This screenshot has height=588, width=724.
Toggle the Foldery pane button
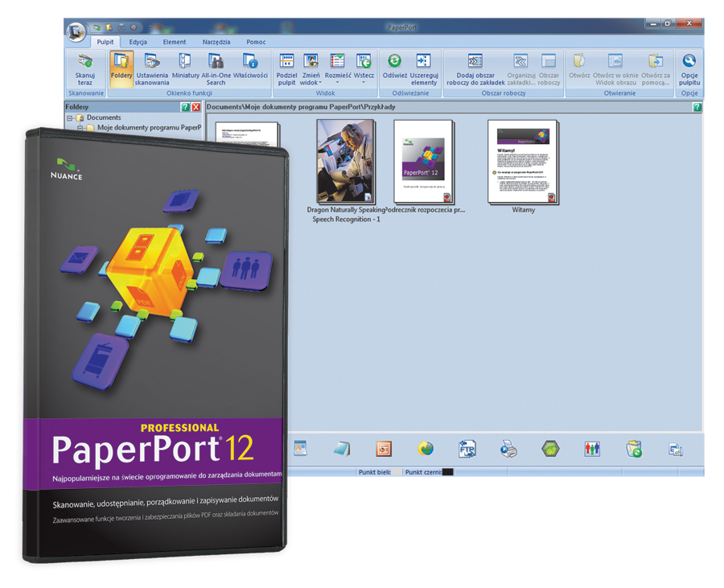click(121, 67)
